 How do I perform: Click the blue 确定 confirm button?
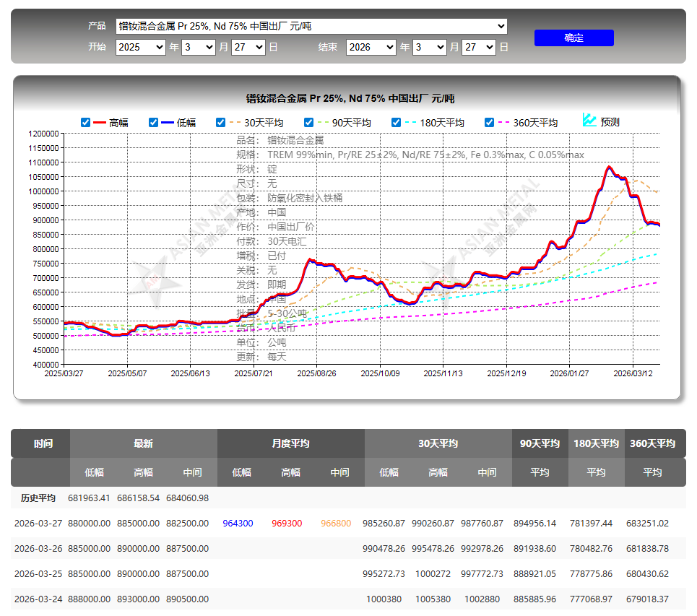[574, 38]
